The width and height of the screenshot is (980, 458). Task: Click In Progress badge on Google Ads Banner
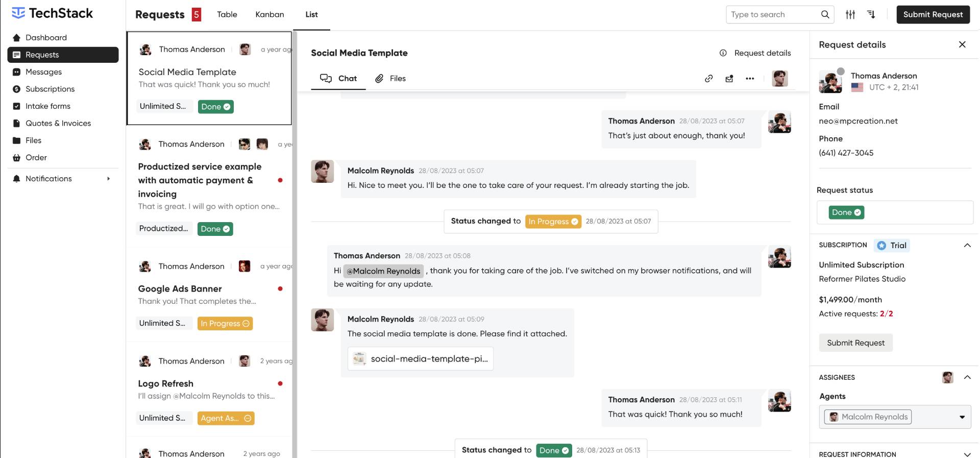[225, 323]
